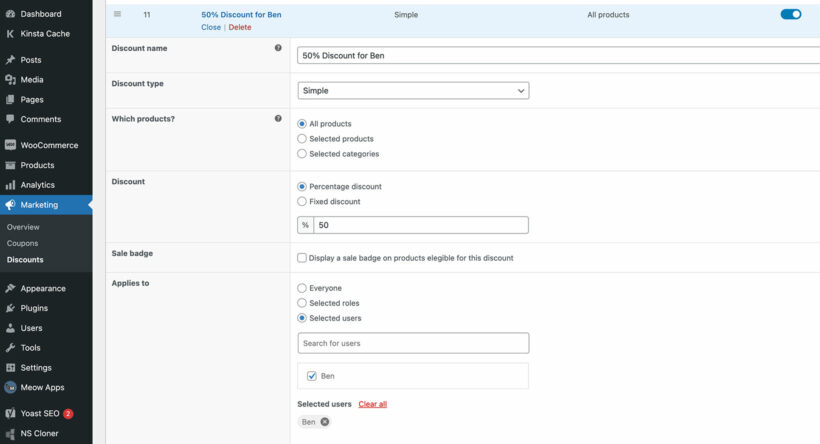Click help icon beside Which products?
The height and width of the screenshot is (444, 820).
point(278,118)
